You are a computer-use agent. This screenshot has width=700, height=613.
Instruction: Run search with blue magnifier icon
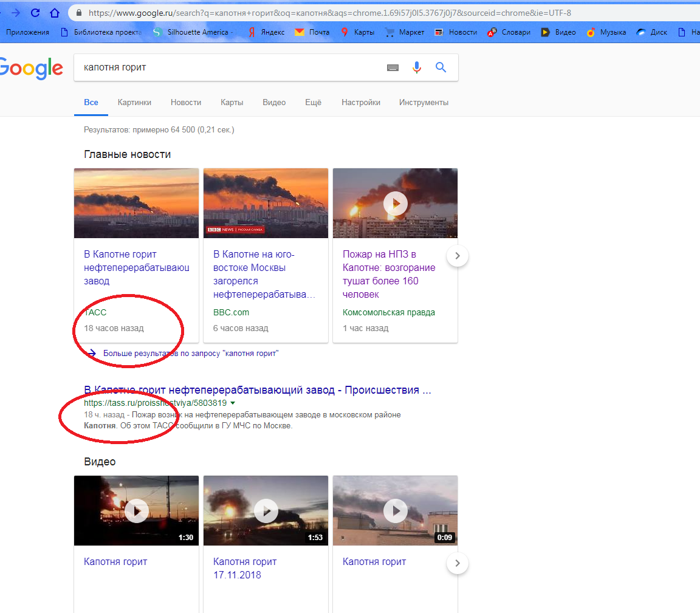tap(441, 67)
